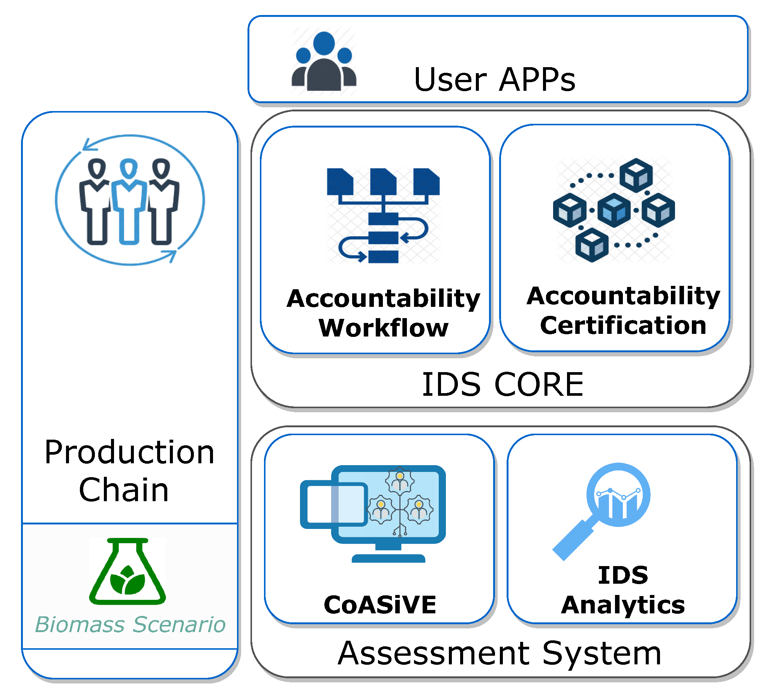This screenshot has width=771, height=700.
Task: Click the Production Chain title text
Action: 129,471
